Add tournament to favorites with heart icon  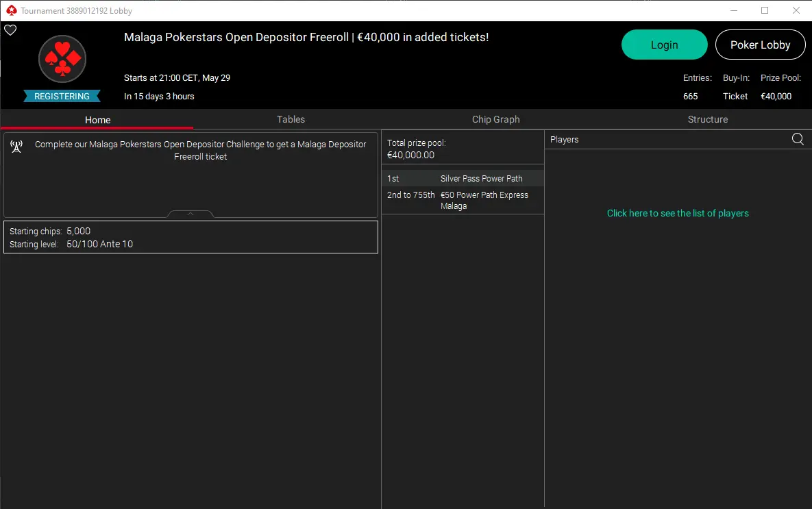click(10, 30)
